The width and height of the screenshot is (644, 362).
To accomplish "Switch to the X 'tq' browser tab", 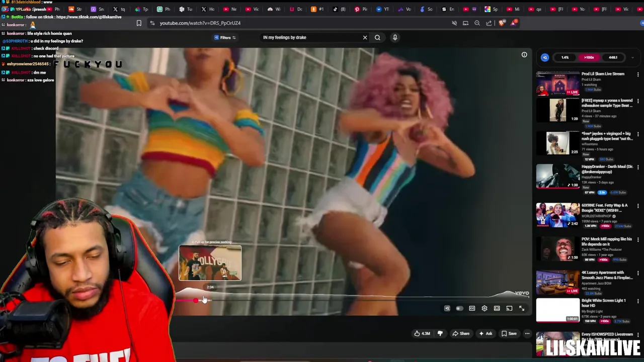I will [119, 9].
